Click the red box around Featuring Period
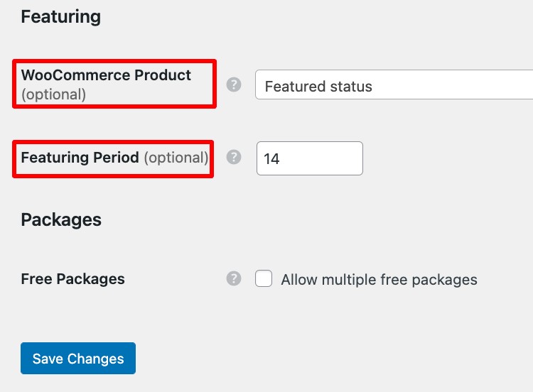The height and width of the screenshot is (392, 533). pos(113,159)
